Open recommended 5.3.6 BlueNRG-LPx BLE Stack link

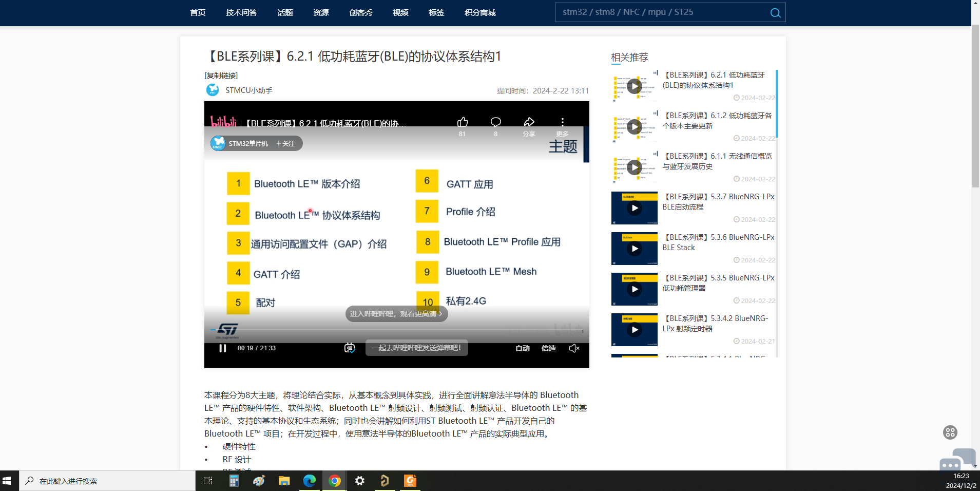(718, 242)
